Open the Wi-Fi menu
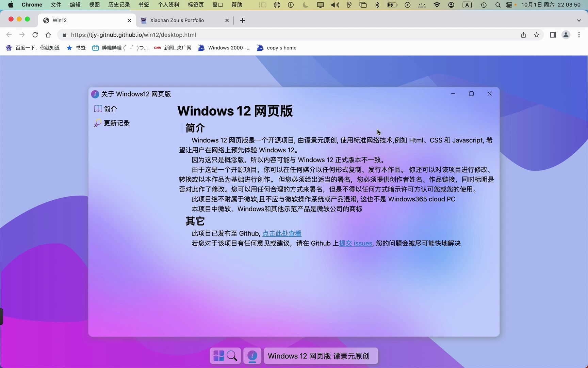This screenshot has width=588, height=368. [437, 5]
